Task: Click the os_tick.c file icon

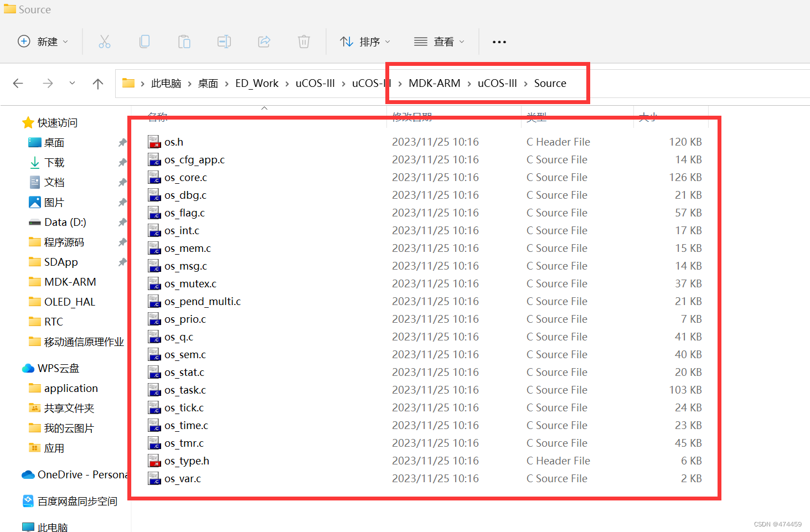Action: point(154,407)
